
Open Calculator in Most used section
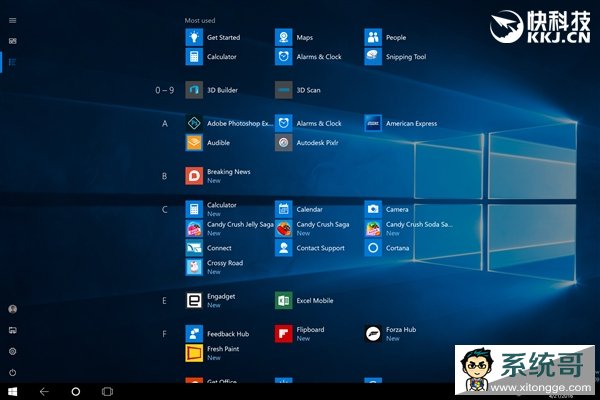pyautogui.click(x=194, y=57)
